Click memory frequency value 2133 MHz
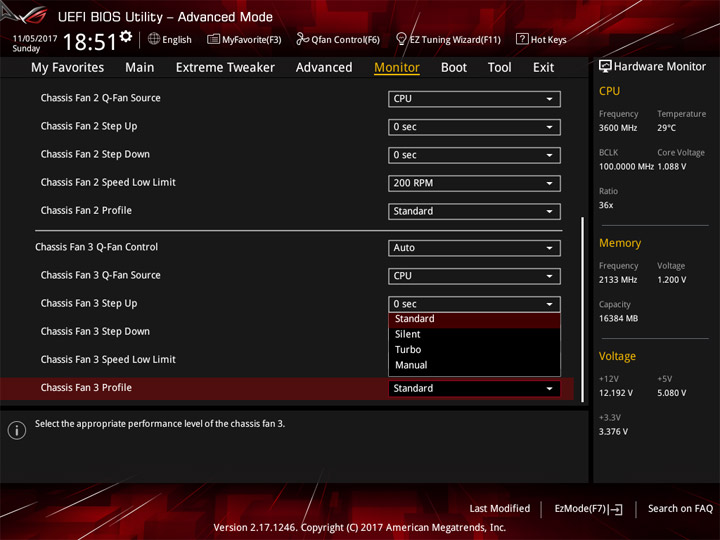Image resolution: width=720 pixels, height=540 pixels. [x=618, y=280]
